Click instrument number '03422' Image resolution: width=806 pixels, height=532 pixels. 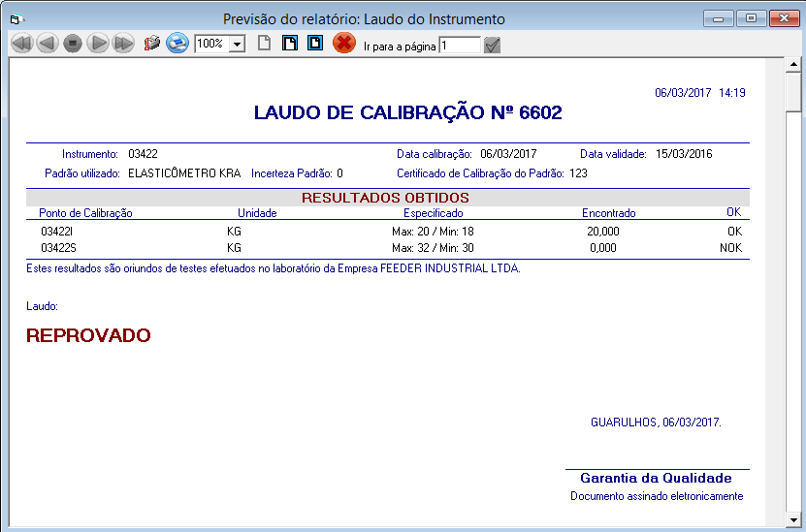pos(143,154)
